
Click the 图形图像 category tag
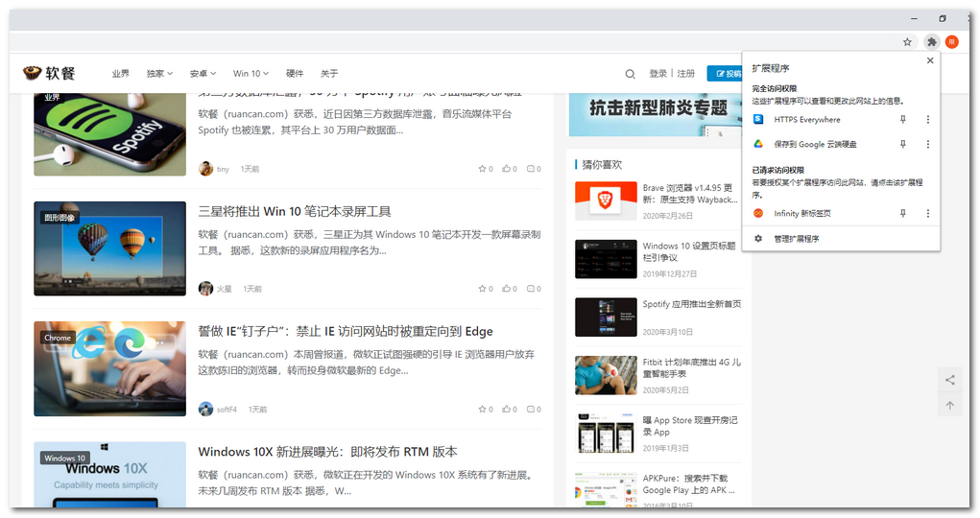click(60, 218)
